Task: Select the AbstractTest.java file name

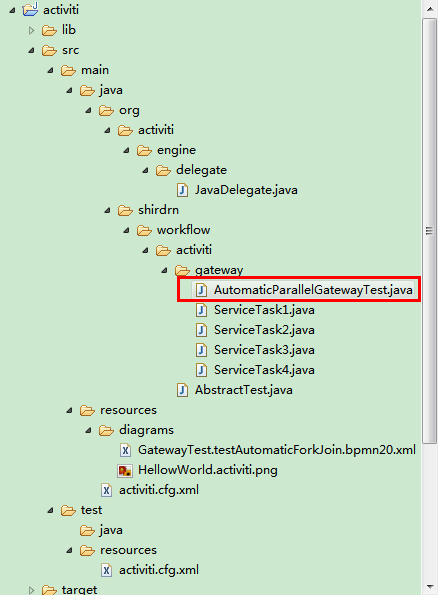Action: 244,390
